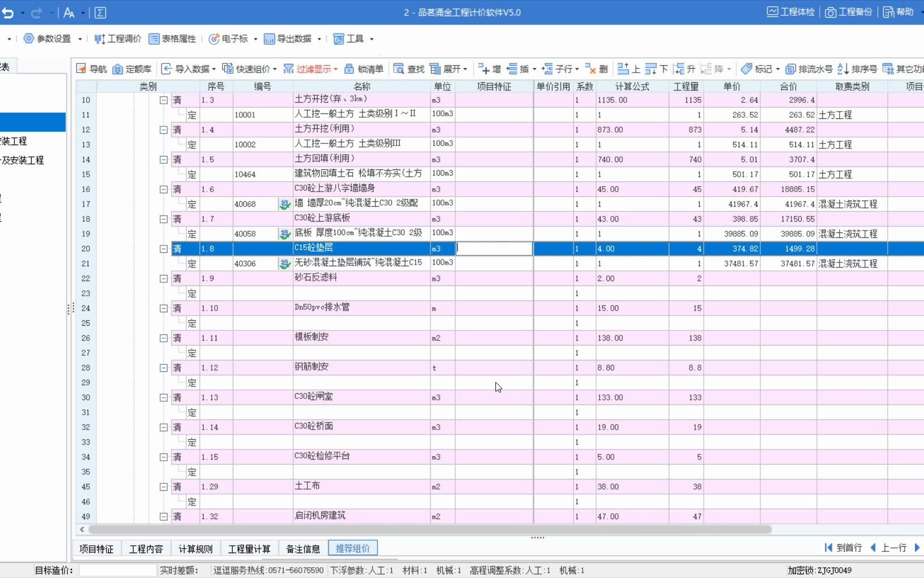The height and width of the screenshot is (578, 924).
Task: Click the 取费类别 column header
Action: click(x=852, y=86)
